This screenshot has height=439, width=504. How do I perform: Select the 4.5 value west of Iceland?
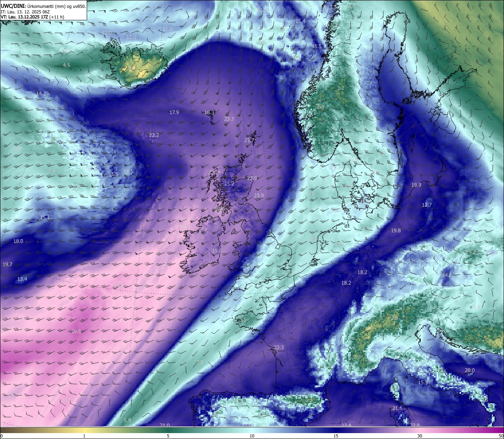[67, 65]
